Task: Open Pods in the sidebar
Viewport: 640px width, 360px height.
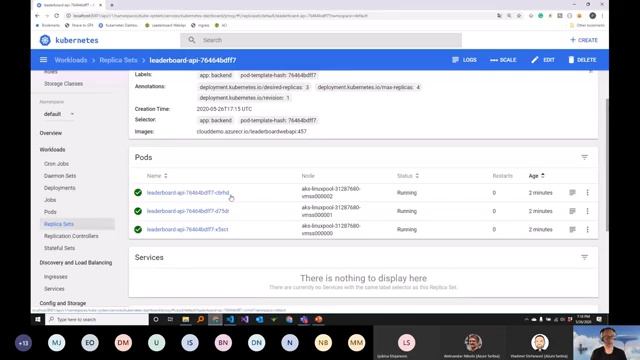Action: [x=50, y=212]
